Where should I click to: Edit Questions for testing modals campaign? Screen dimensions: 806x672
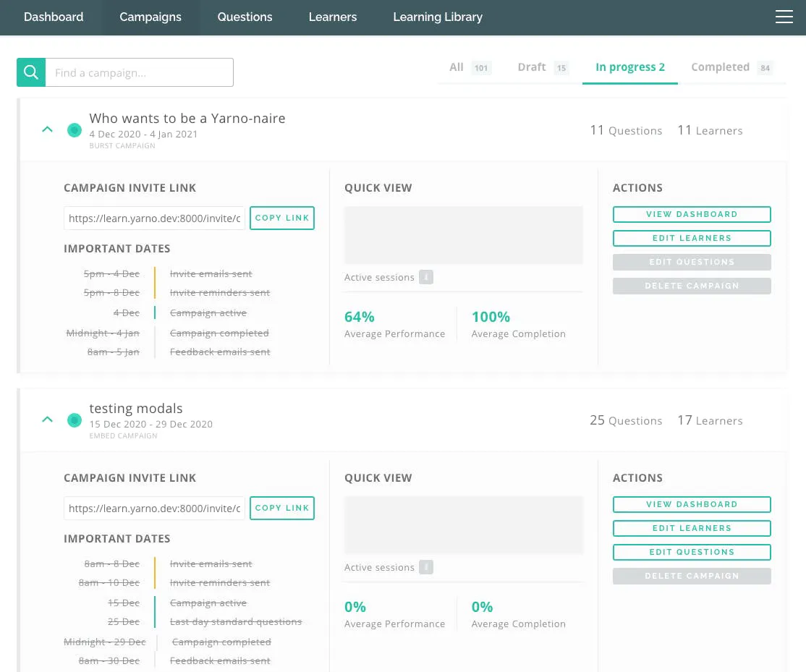coord(692,553)
